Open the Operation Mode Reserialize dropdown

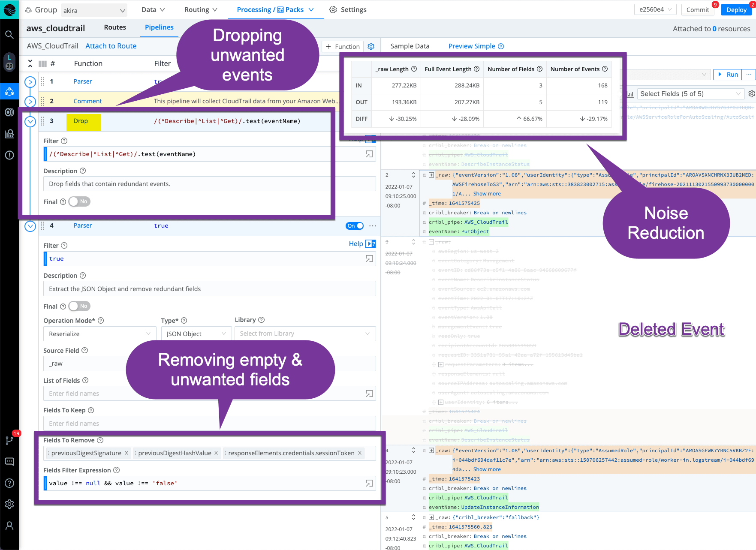99,334
